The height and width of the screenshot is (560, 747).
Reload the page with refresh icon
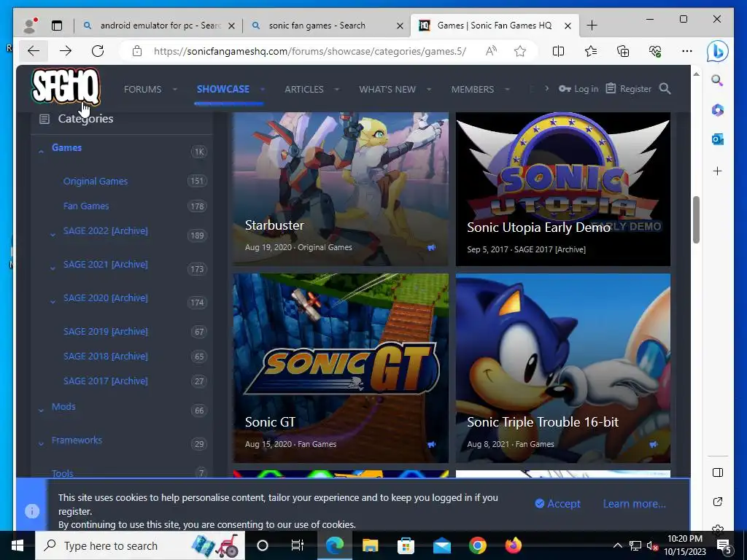[98, 51]
